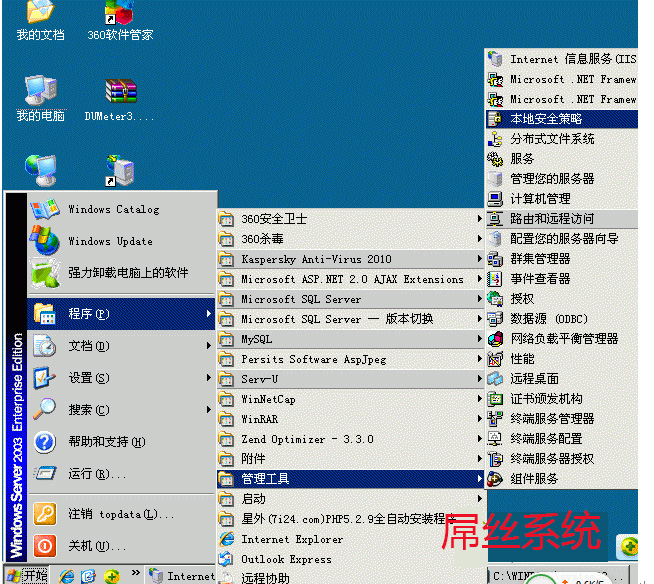The width and height of the screenshot is (654, 584).
Task: Click Outlook Express icon in Programs menu
Action: [226, 559]
